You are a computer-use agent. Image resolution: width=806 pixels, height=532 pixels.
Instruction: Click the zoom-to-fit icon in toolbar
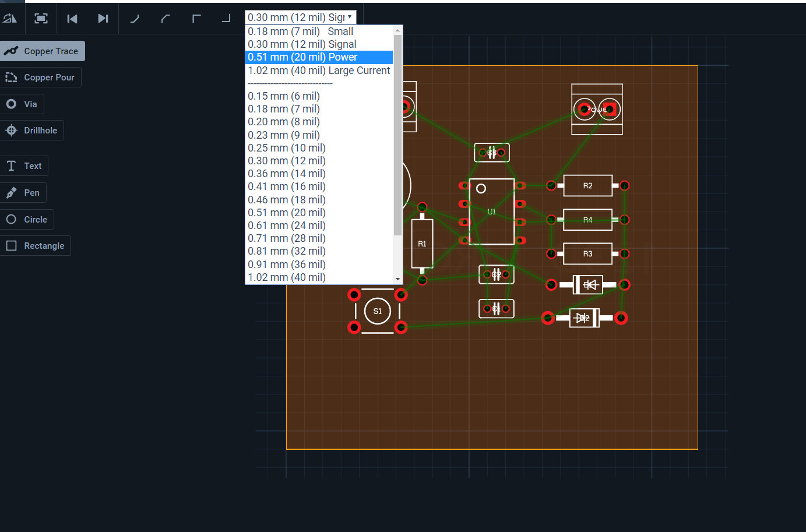tap(41, 19)
